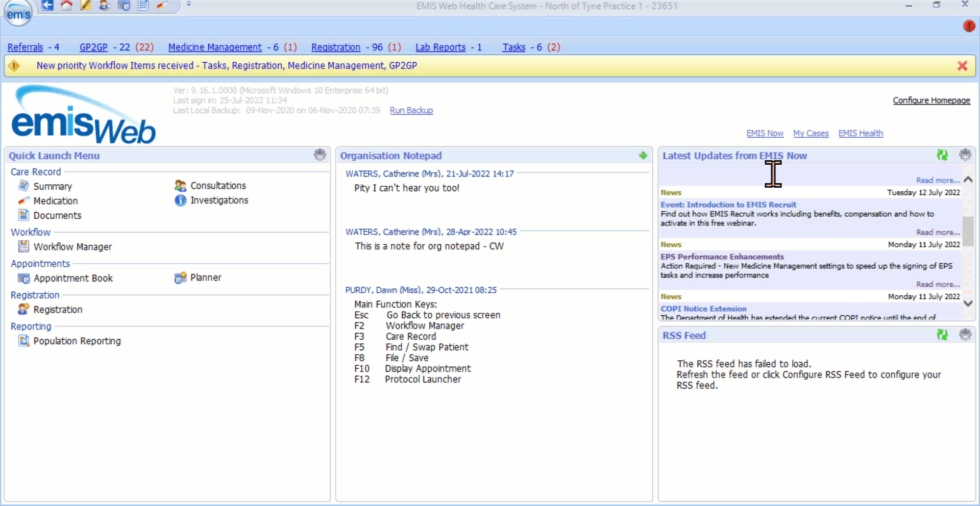Open 'COPI Notice Extension' news item

click(703, 309)
